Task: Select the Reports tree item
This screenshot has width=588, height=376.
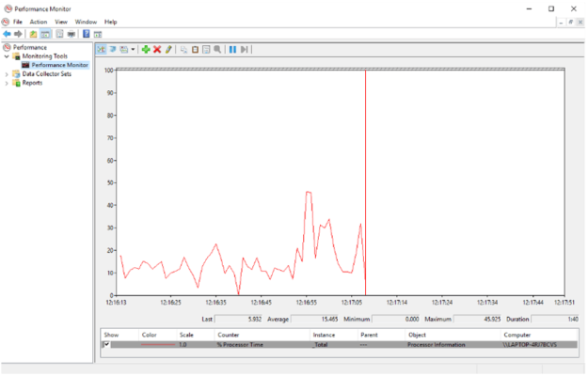Action: click(x=32, y=83)
